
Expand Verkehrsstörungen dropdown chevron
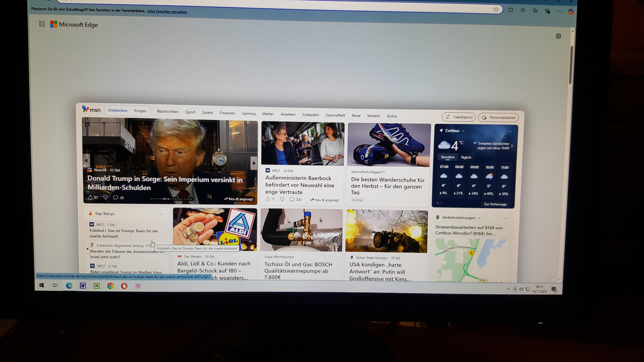point(479,218)
